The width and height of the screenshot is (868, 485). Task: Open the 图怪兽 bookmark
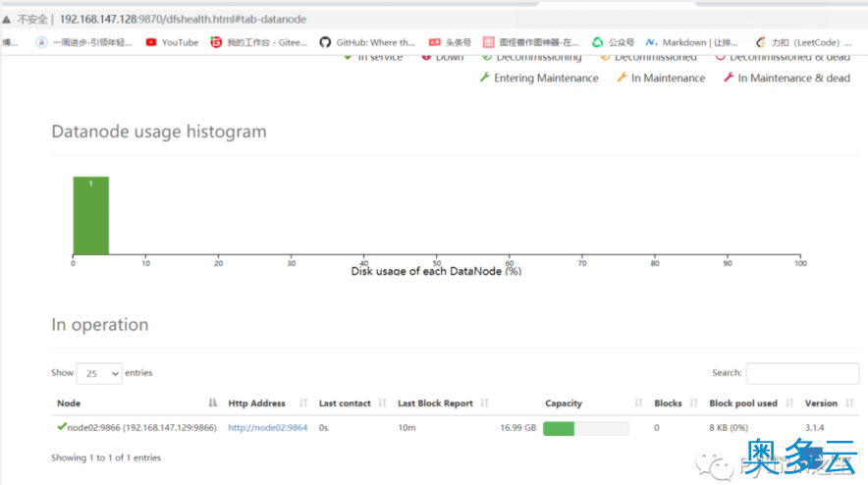(530, 42)
